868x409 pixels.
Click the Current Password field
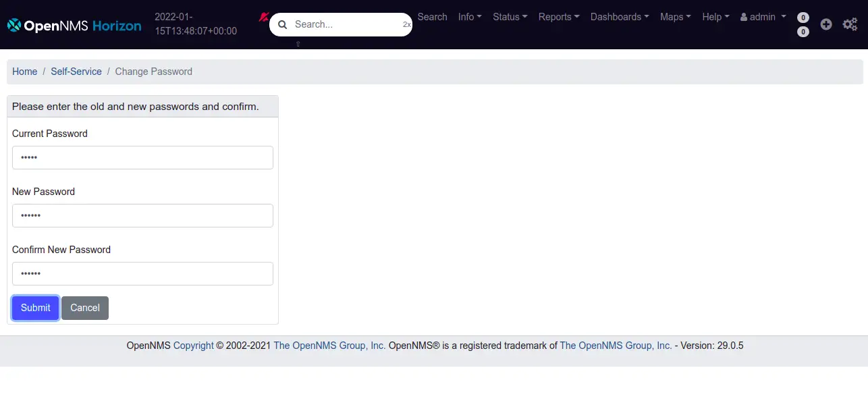point(142,157)
